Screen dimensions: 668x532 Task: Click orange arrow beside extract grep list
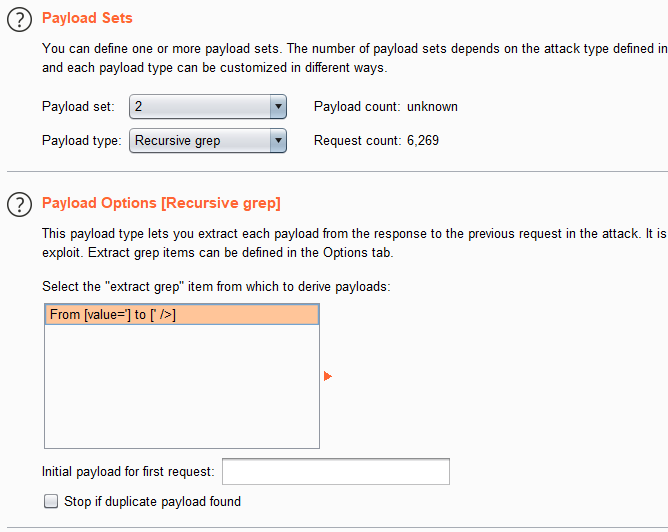click(327, 377)
